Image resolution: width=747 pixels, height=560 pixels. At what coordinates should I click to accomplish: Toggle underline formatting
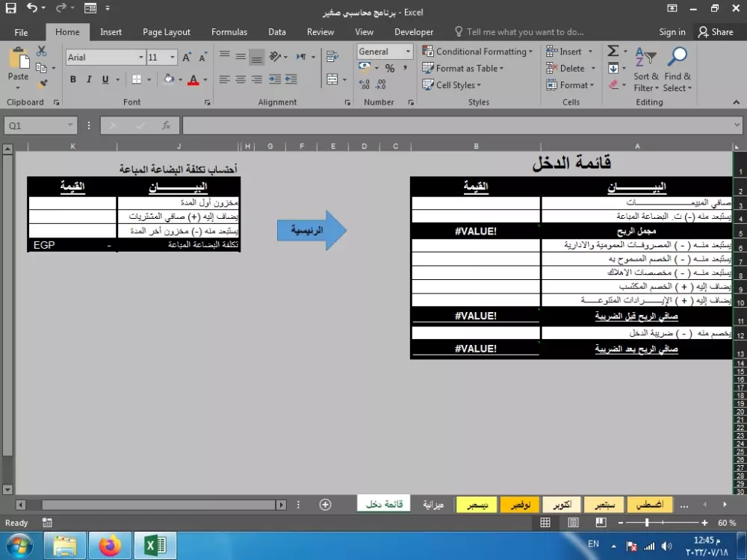tap(103, 78)
